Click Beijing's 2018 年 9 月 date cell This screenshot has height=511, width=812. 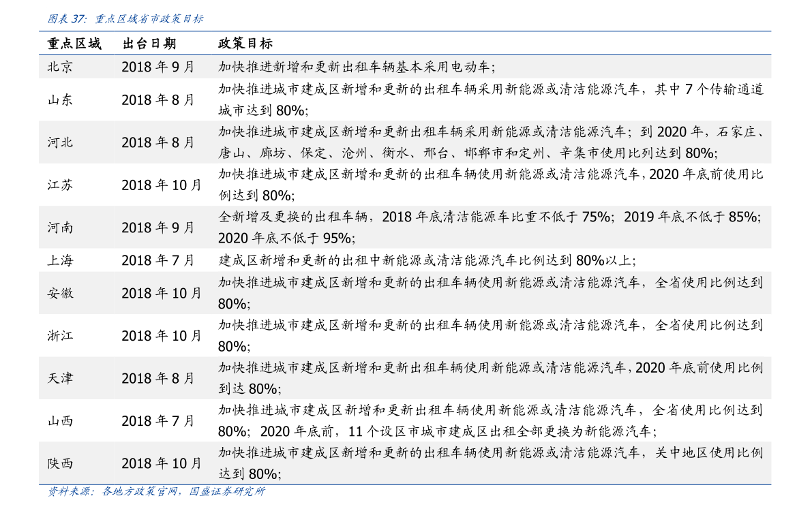158,67
